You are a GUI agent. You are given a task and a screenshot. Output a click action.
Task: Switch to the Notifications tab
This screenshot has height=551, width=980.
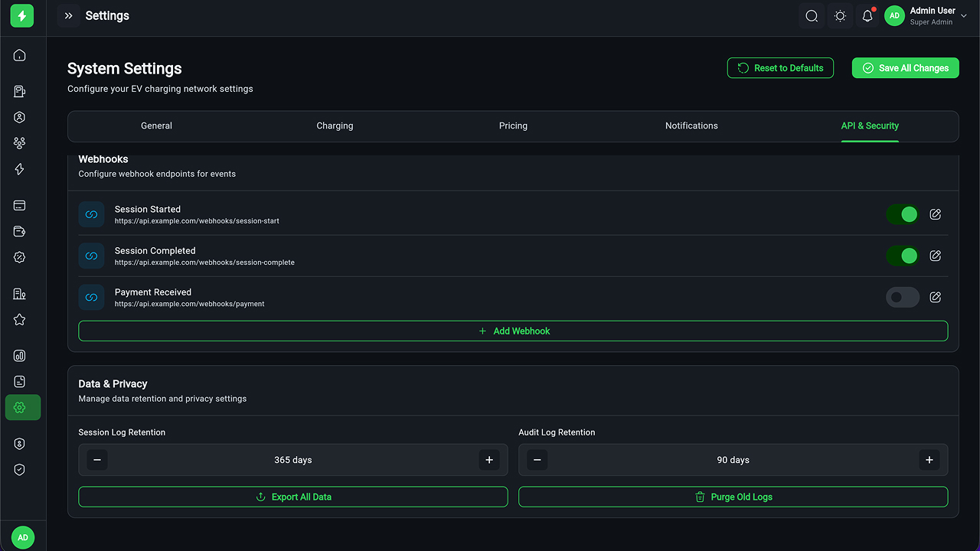[691, 126]
